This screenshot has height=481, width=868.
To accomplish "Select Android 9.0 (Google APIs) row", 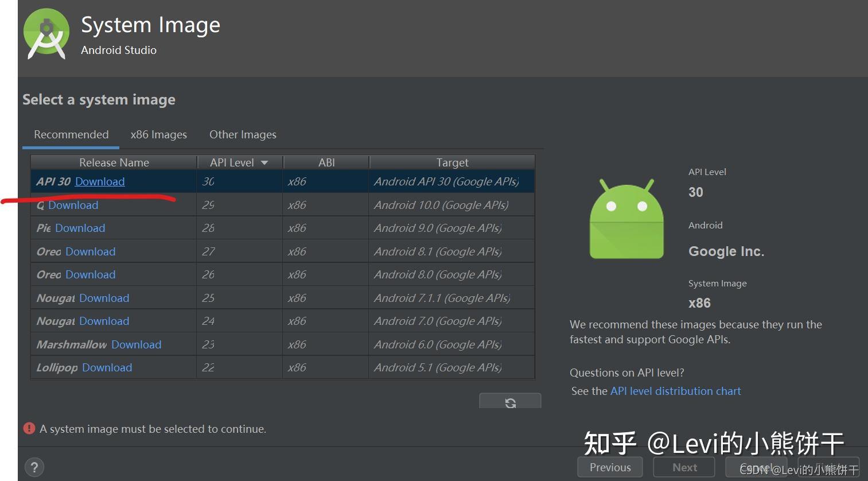I will tap(282, 228).
